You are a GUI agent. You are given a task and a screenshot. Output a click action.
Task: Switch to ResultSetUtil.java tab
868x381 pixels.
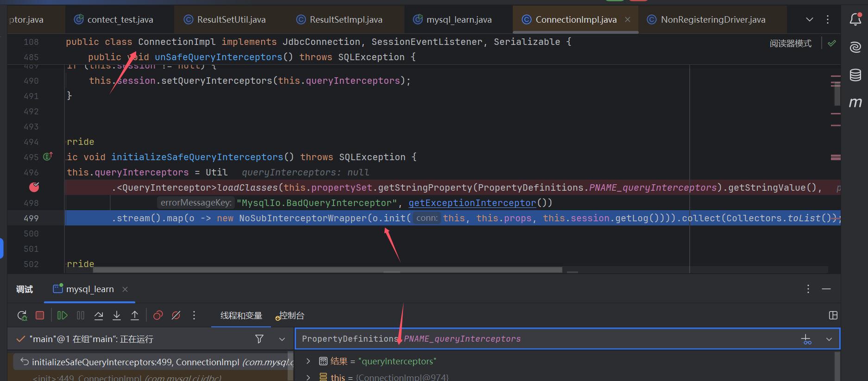tap(225, 19)
